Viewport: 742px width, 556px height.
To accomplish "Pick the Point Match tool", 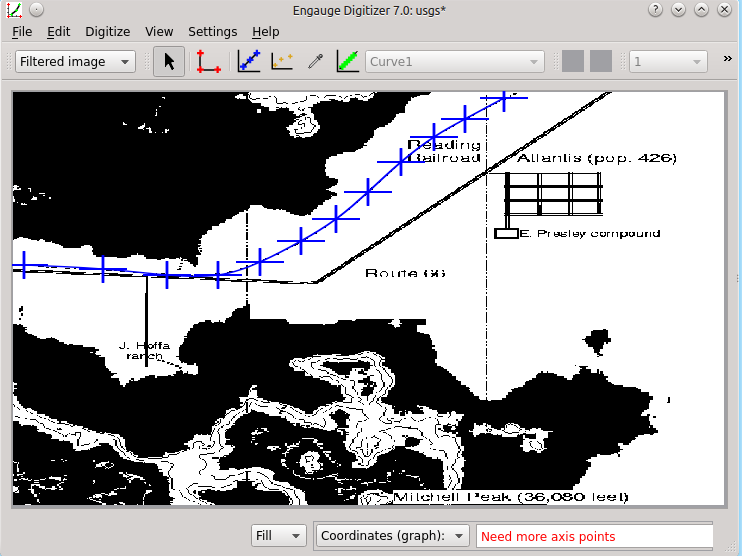I will [282, 61].
